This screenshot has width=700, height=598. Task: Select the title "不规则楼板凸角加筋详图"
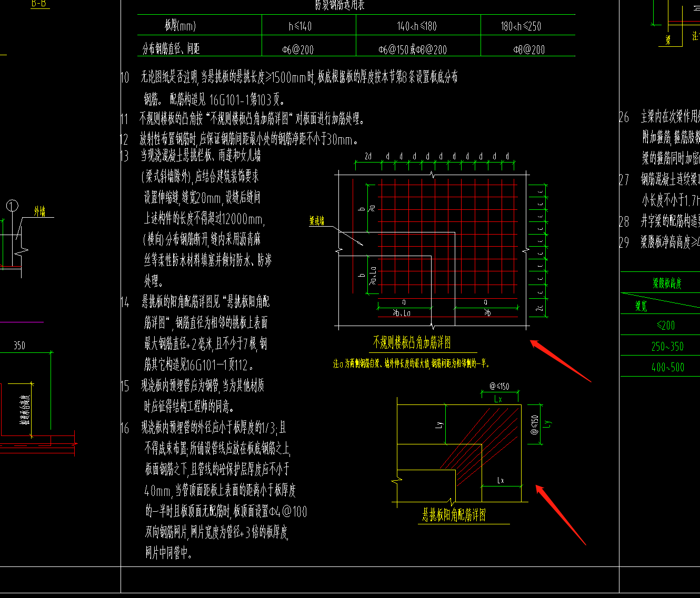point(412,343)
